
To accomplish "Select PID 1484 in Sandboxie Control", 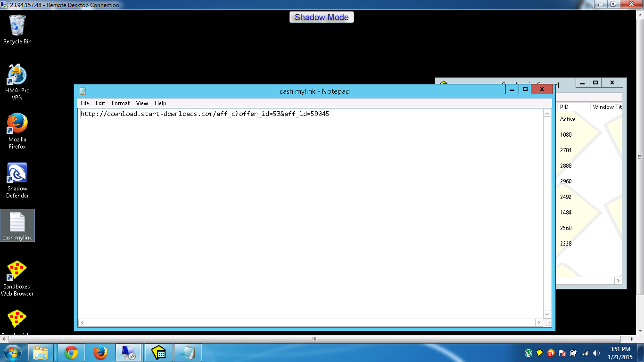I will (566, 213).
